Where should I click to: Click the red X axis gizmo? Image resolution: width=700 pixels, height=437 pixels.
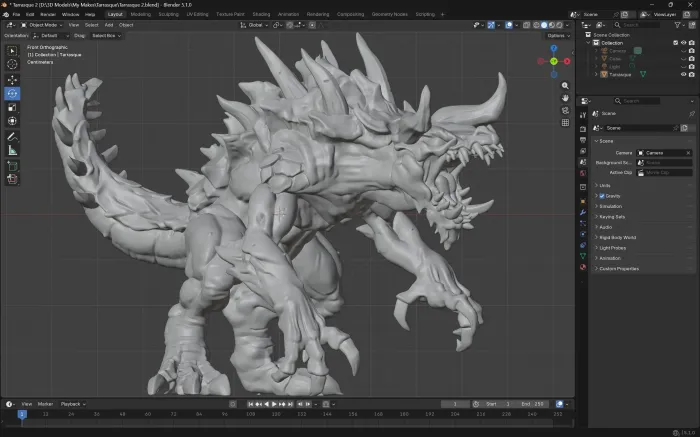(567, 61)
